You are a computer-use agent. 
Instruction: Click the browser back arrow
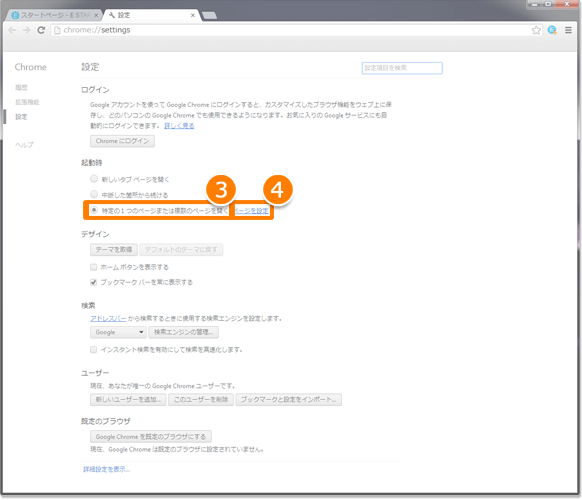pyautogui.click(x=12, y=30)
